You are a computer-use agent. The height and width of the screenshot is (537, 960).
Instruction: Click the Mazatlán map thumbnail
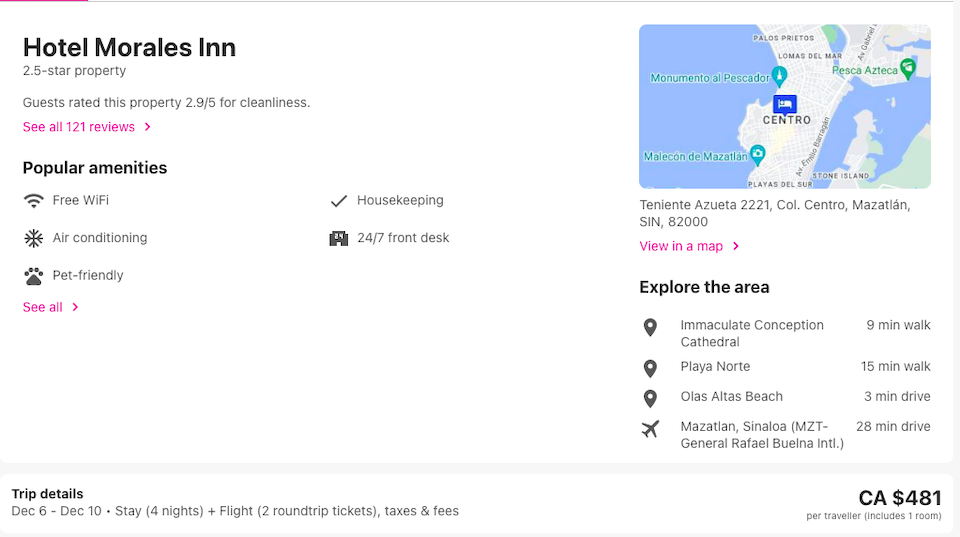pyautogui.click(x=785, y=107)
